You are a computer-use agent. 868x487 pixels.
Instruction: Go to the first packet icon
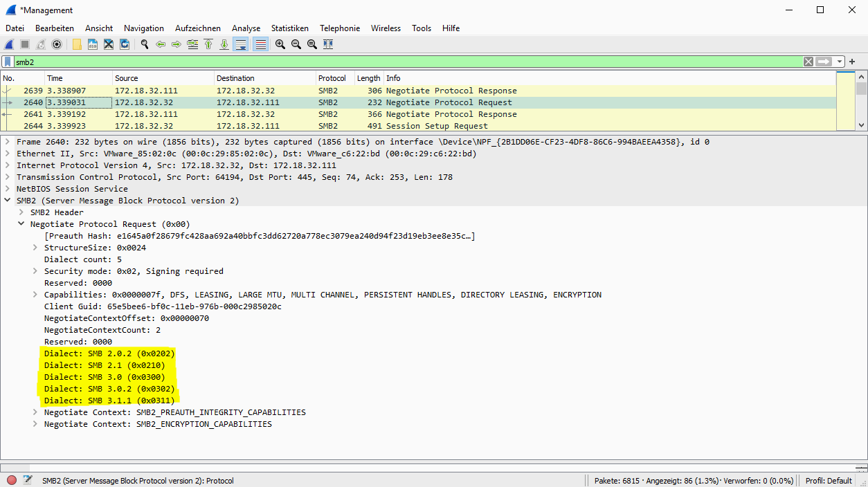[x=208, y=44]
